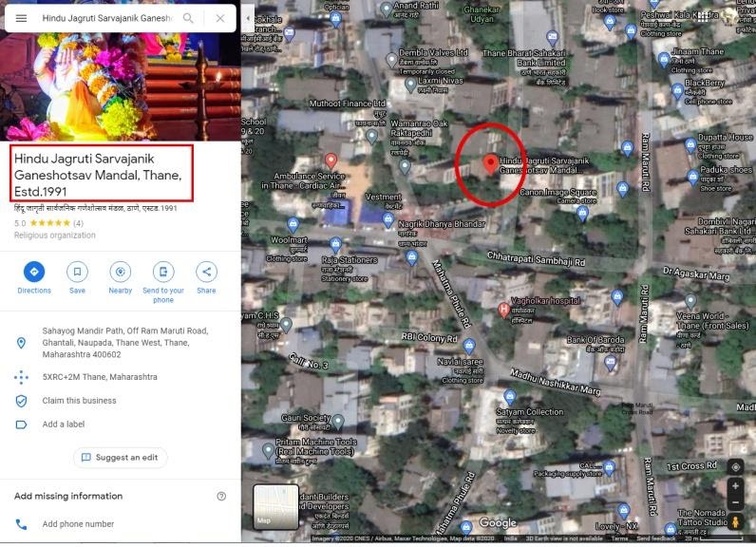
Task: Open the hamburger menu in search bar
Action: (21, 18)
